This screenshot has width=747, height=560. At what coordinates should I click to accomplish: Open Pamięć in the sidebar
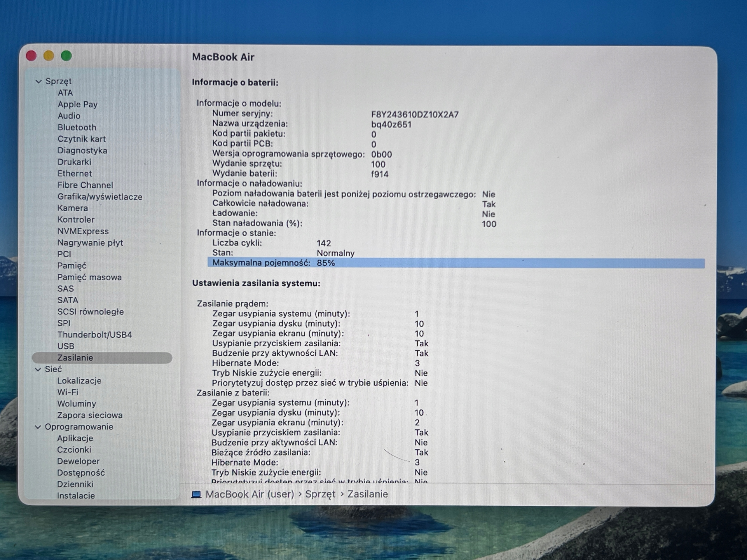72,266
